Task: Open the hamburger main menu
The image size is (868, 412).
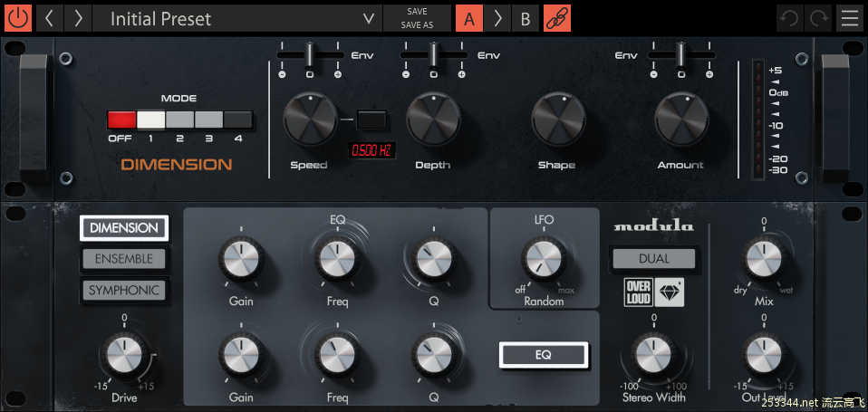Action: pos(849,18)
